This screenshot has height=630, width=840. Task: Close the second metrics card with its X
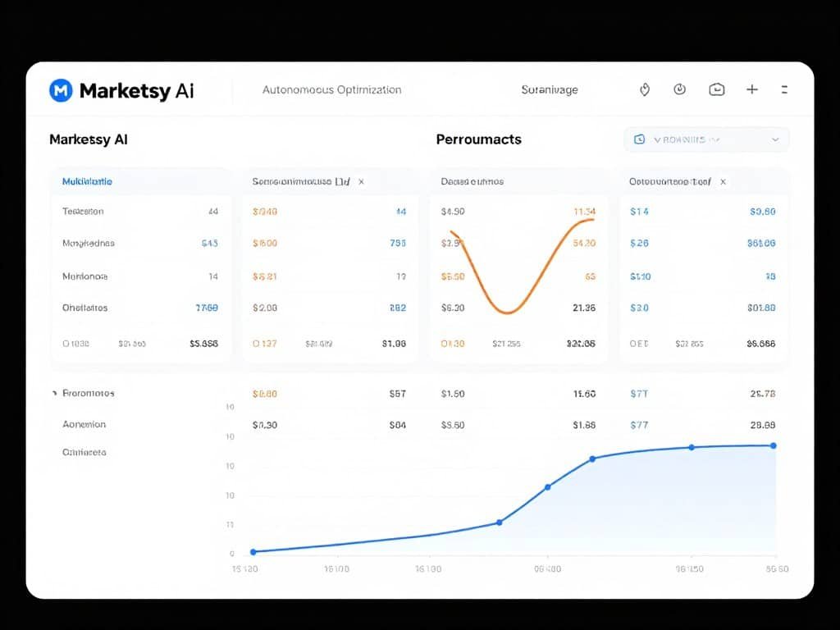362,181
